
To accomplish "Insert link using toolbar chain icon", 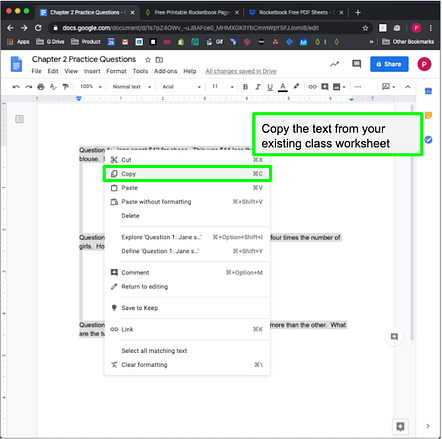I will coord(312,87).
